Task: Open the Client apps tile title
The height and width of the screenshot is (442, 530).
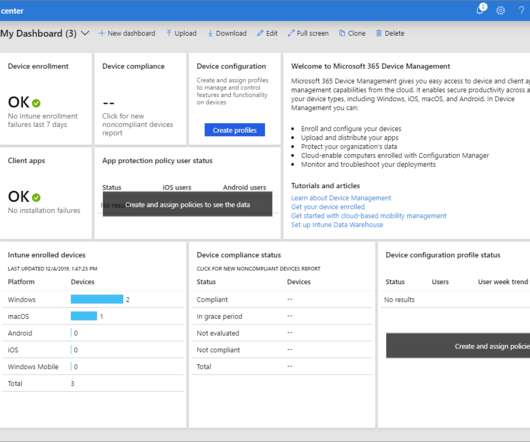Action: click(26, 161)
